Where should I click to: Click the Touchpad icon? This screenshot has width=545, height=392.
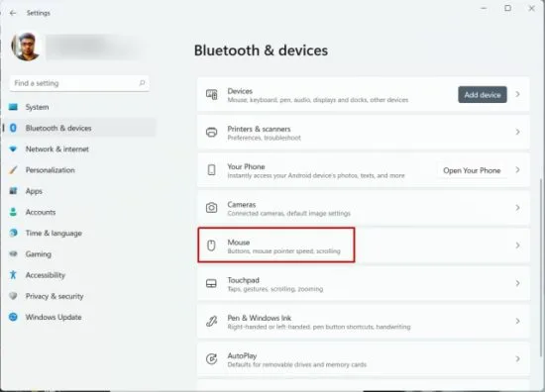211,283
